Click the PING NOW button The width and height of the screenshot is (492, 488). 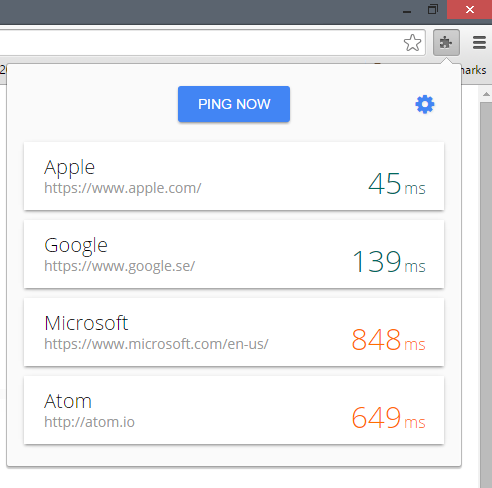click(234, 104)
